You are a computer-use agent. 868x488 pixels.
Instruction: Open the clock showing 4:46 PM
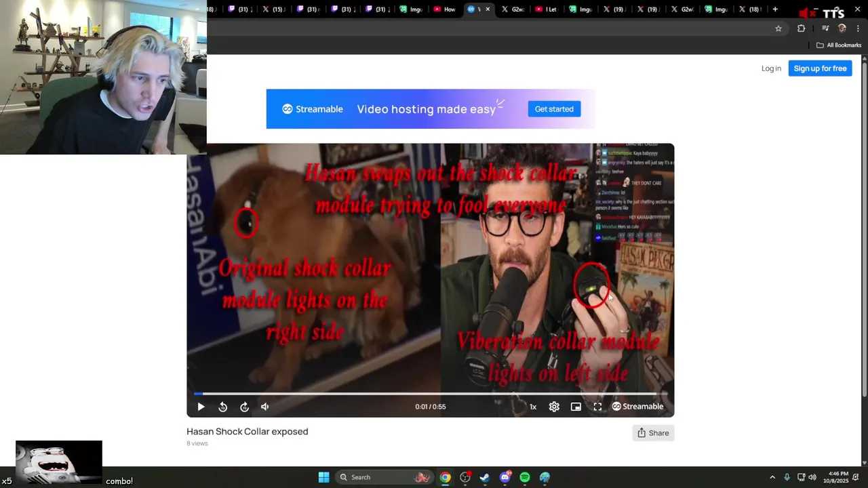[x=835, y=477]
